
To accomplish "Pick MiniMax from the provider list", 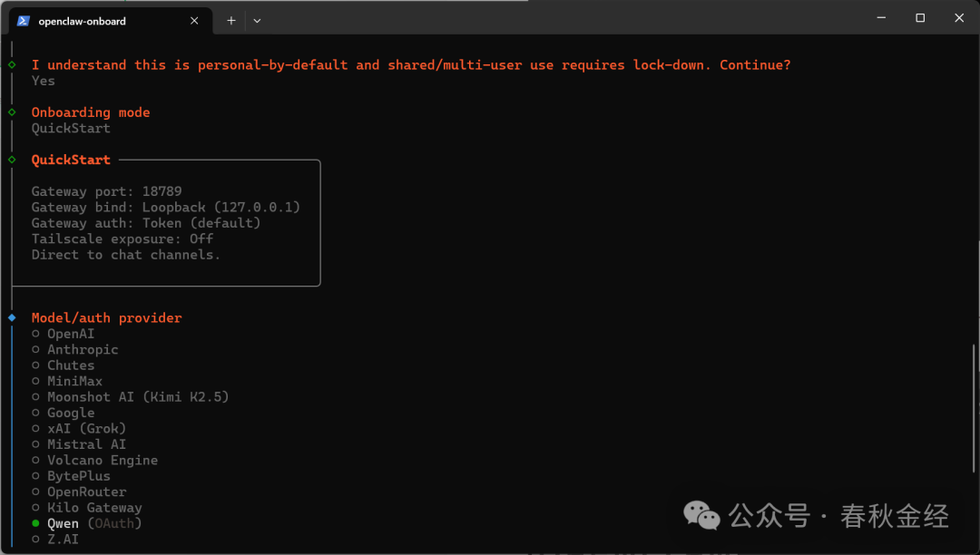I will (74, 381).
